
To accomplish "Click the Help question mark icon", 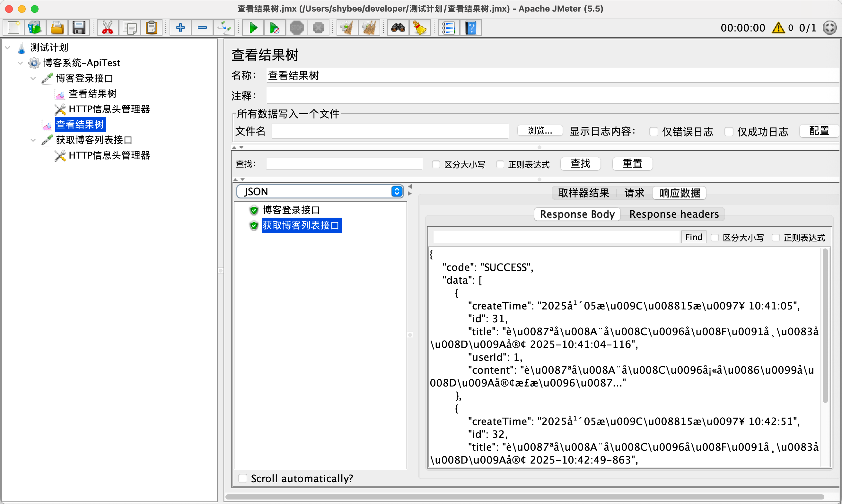I will point(470,28).
